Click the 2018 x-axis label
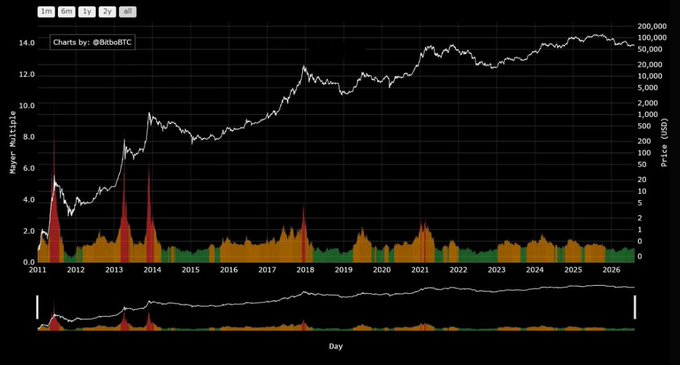 [x=305, y=270]
